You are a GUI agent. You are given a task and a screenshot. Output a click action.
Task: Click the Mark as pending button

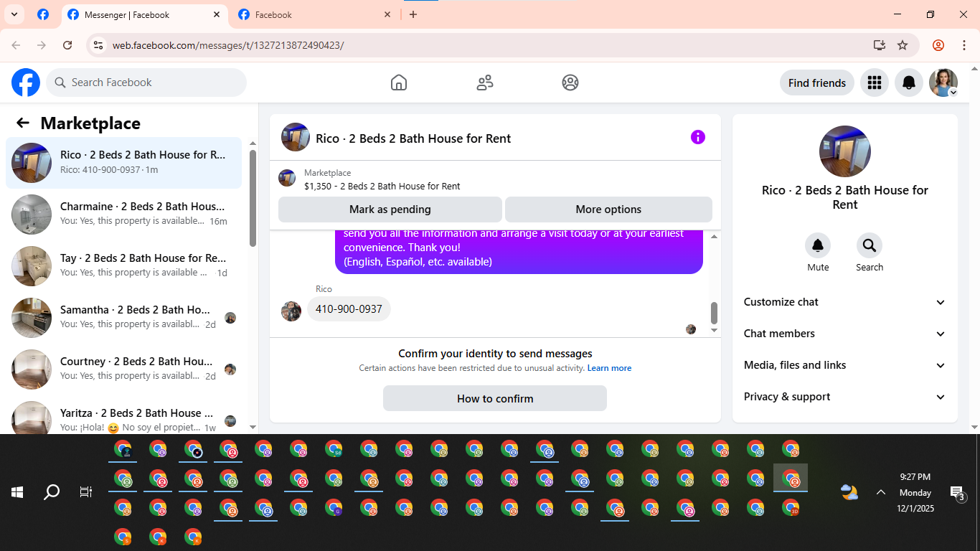(390, 209)
